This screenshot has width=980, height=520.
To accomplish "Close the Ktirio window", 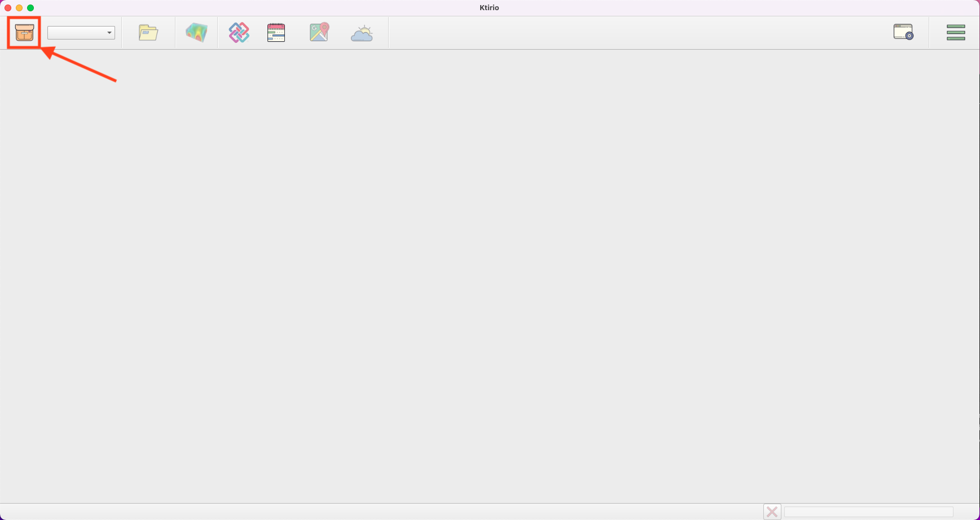I will point(7,8).
